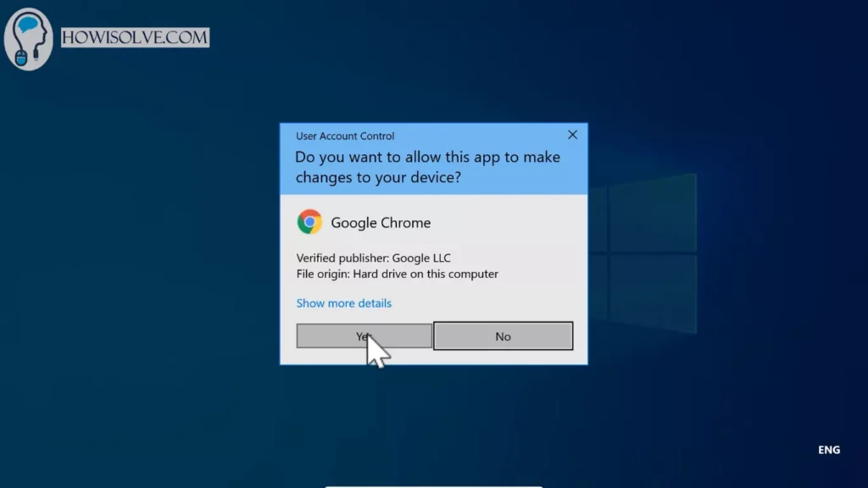
Task: Click the "Do you want to allow" prompt heading
Action: [x=428, y=167]
